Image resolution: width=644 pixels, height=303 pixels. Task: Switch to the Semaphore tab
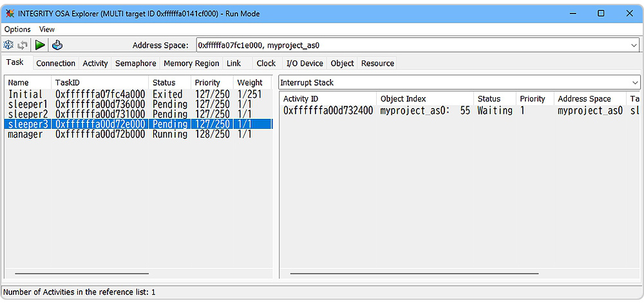135,63
